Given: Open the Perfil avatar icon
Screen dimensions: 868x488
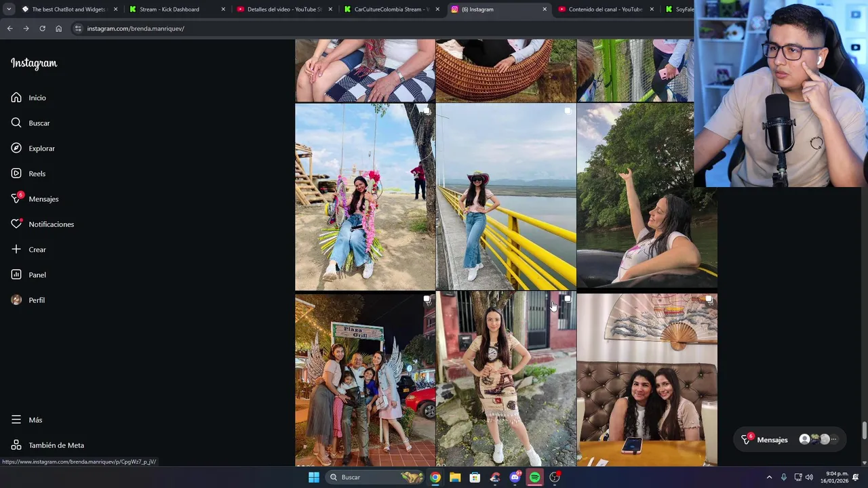Looking at the screenshot, I should click(x=16, y=300).
